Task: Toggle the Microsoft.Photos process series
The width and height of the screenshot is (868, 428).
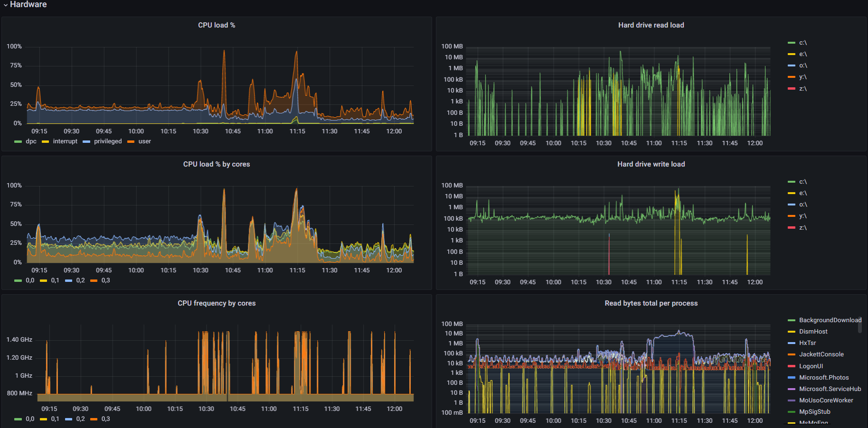Action: tap(824, 378)
